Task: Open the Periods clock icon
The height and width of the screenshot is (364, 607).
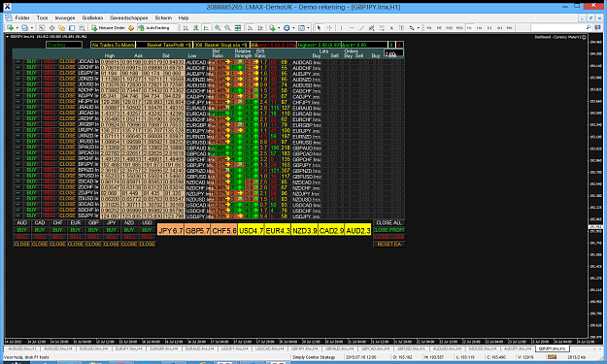Action: (x=287, y=28)
